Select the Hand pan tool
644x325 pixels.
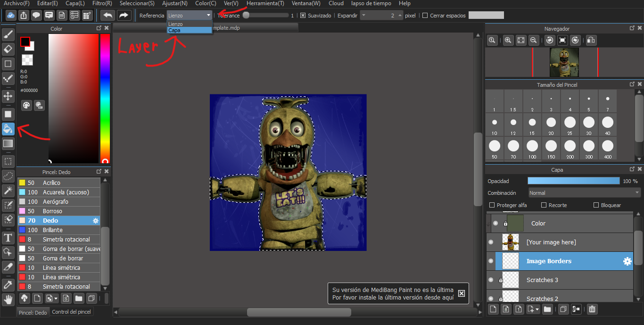click(x=8, y=299)
